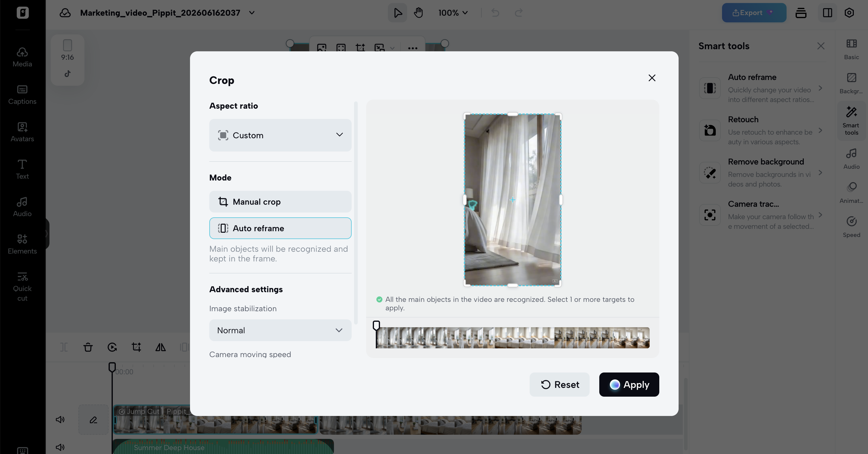Viewport: 868px width, 454px height.
Task: Click the more options icon in canvas toolbar
Action: pyautogui.click(x=412, y=48)
